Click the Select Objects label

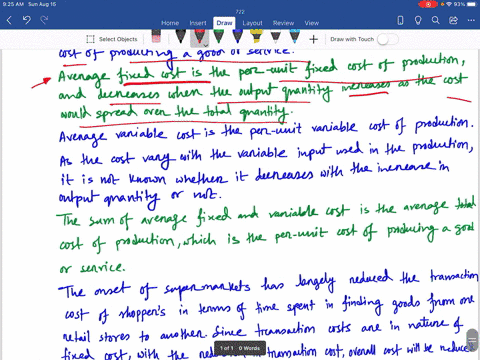[x=118, y=39]
